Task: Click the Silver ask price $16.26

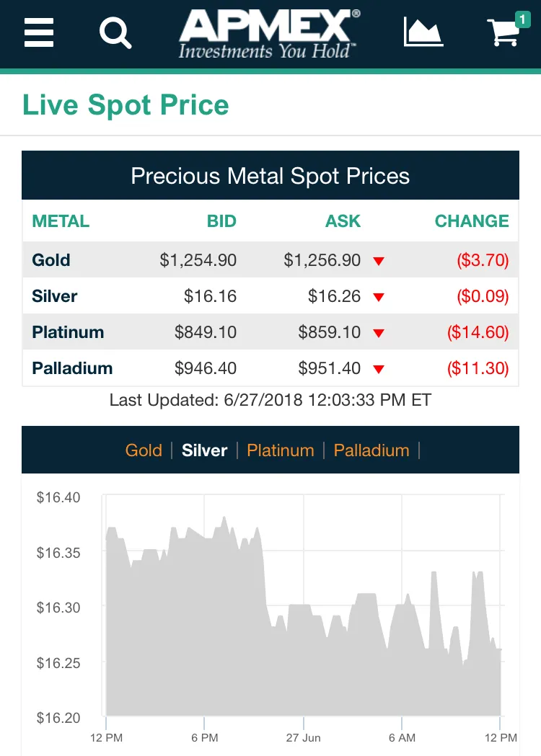Action: click(x=334, y=296)
